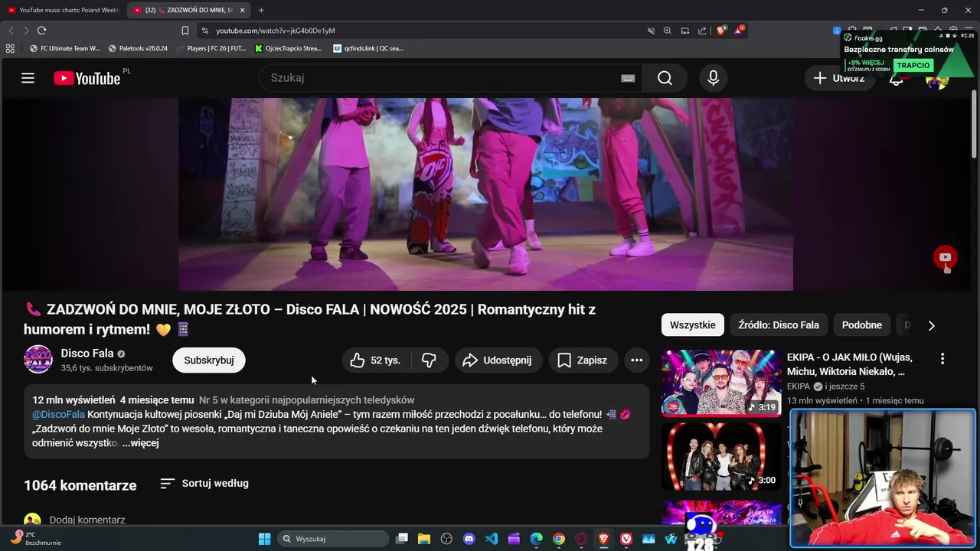Open EKIPA - O JAK MIŁO video thumbnail
Image resolution: width=980 pixels, height=551 pixels.
point(721,383)
